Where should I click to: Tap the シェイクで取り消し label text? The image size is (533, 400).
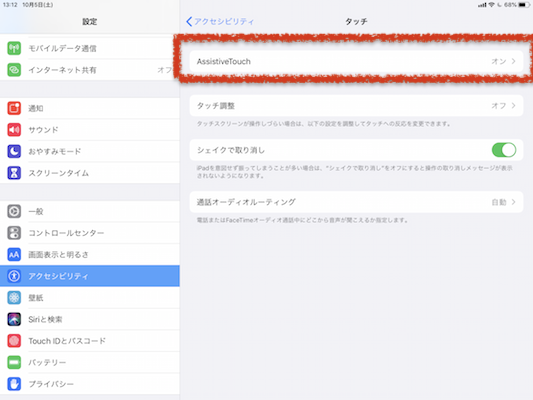coord(230,150)
